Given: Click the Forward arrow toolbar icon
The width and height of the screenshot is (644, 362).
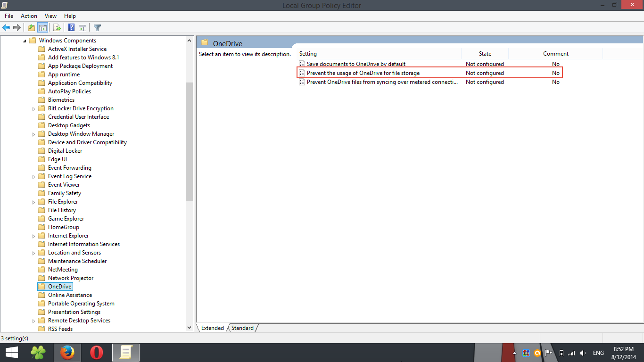Looking at the screenshot, I should click(x=17, y=28).
